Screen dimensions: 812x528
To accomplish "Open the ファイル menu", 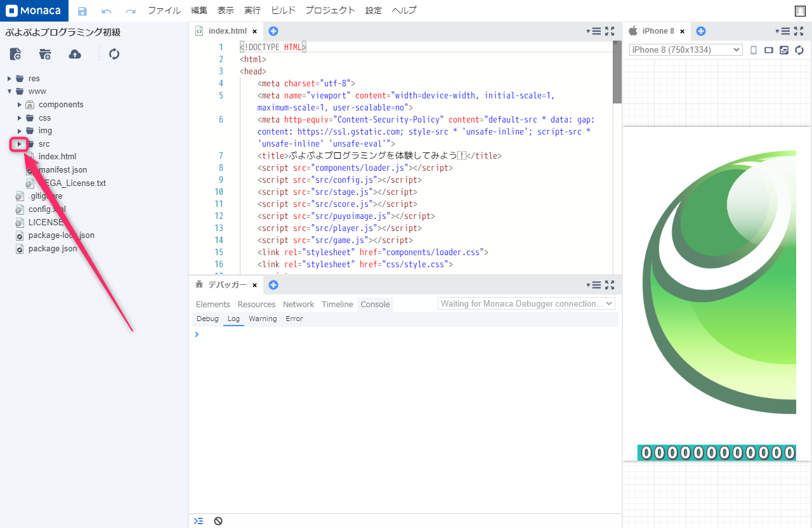I will click(x=164, y=11).
